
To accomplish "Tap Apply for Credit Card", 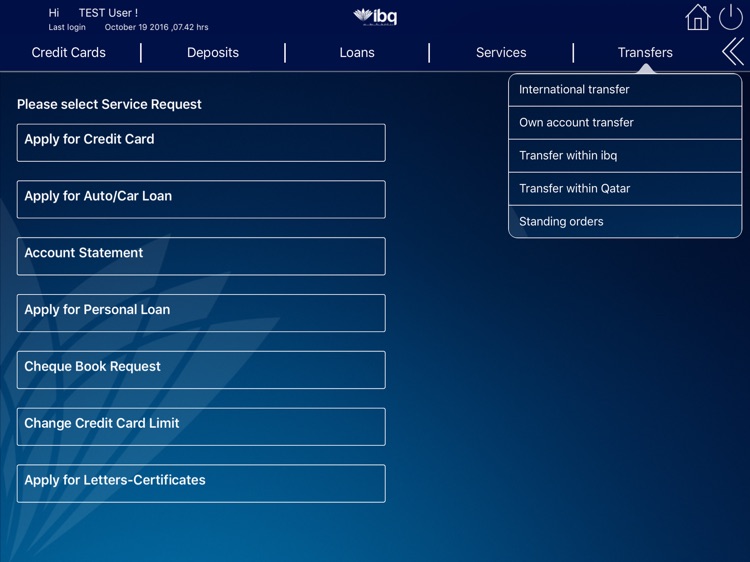I will (x=201, y=143).
